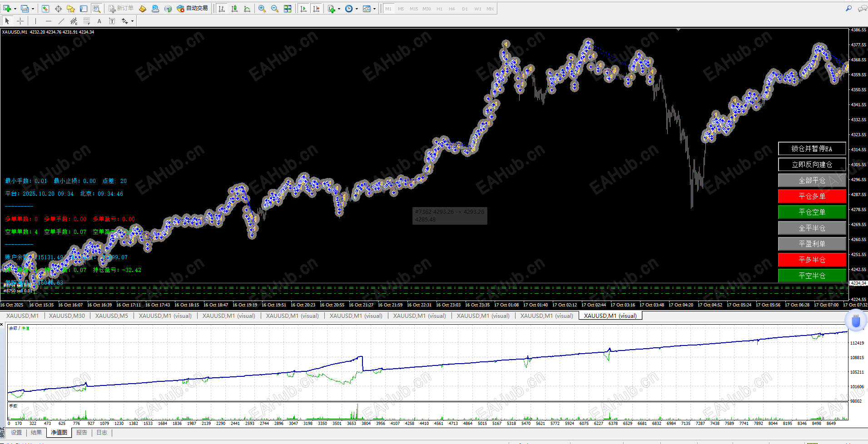Switch to the XAUUSD,M5 chart tab
This screenshot has height=444, width=868.
click(x=112, y=316)
